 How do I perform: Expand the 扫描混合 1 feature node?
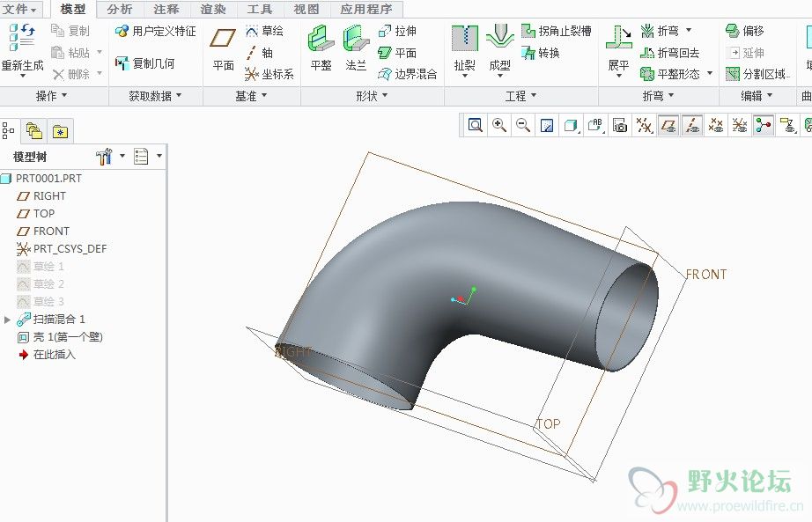tap(8, 320)
